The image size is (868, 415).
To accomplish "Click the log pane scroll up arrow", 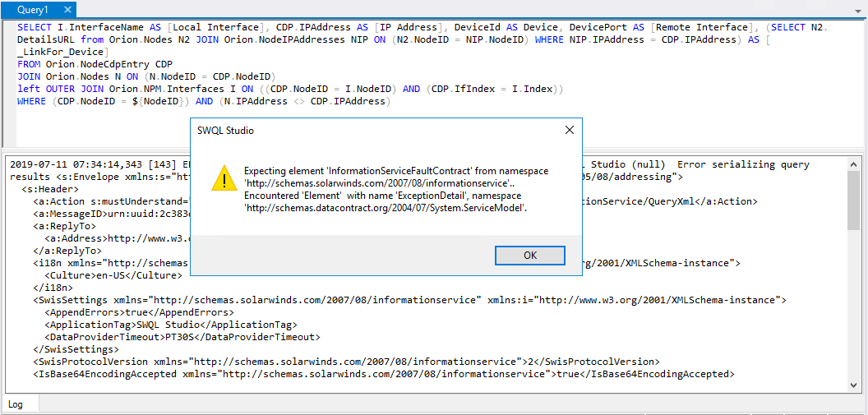I will coord(853,164).
